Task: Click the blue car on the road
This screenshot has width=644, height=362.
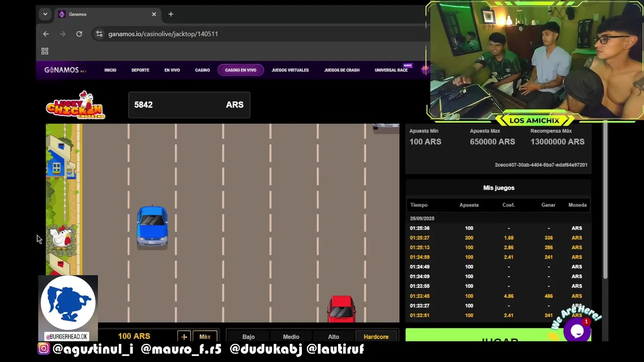Action: 152,227
